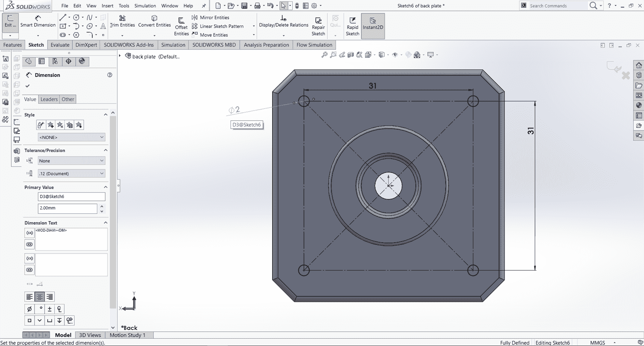
Task: Click the Exit Sketch button
Action: [x=10, y=21]
